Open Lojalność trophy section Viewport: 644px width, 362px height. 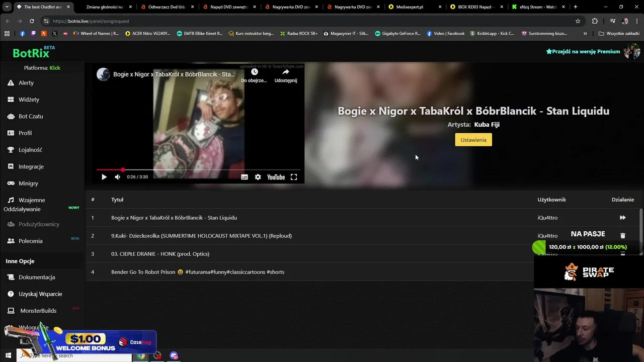click(30, 150)
